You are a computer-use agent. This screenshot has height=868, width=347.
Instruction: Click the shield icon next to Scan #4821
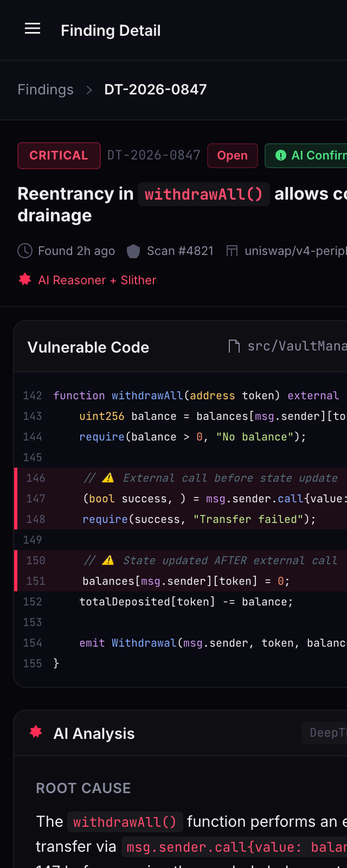coord(133,251)
